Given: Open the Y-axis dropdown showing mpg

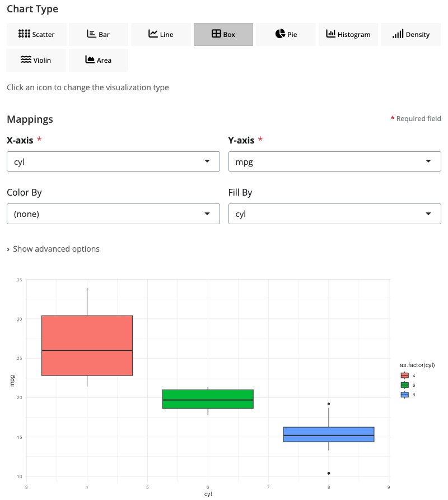Looking at the screenshot, I should point(334,162).
